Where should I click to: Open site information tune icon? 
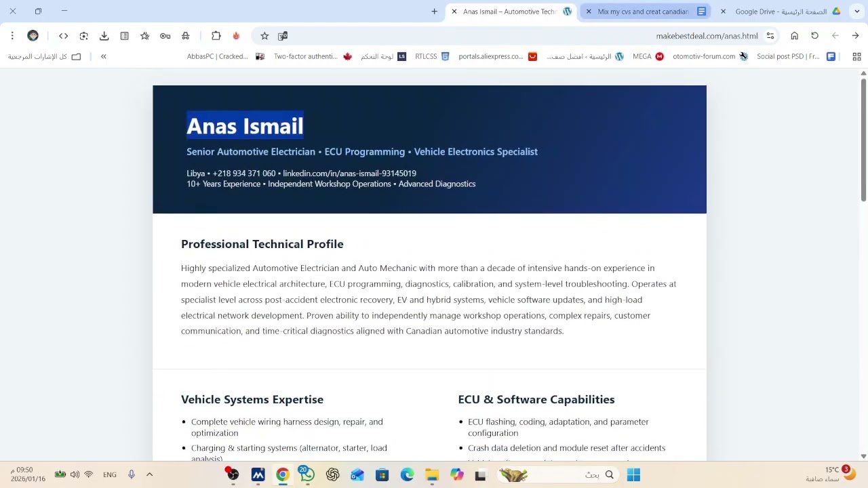(770, 36)
